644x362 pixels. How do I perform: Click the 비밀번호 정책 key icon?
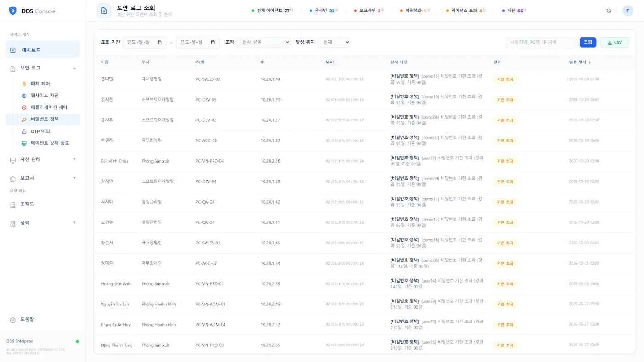(x=24, y=119)
